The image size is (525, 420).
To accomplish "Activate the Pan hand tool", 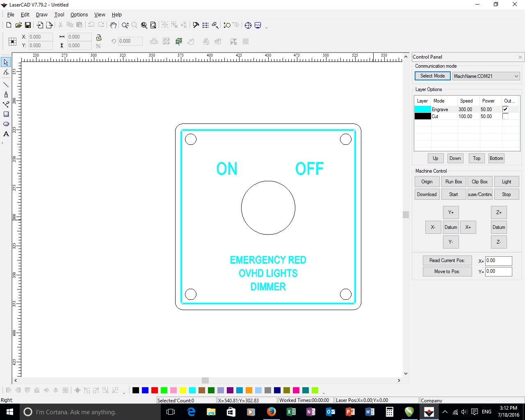I will (x=113, y=25).
